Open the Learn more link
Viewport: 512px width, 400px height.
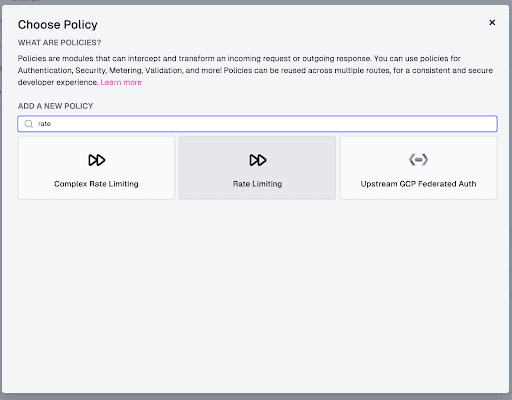pyautogui.click(x=121, y=82)
